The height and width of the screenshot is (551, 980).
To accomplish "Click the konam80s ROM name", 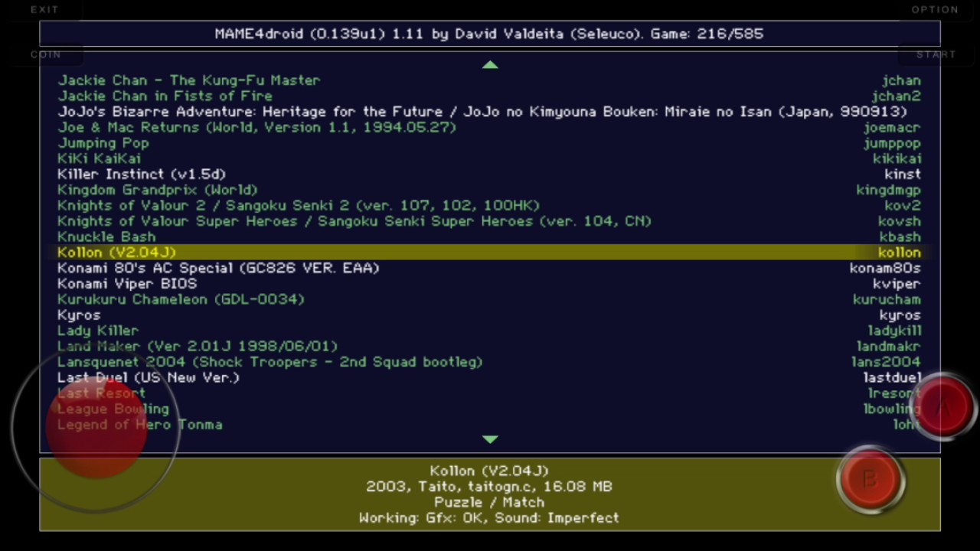I will pos(885,268).
